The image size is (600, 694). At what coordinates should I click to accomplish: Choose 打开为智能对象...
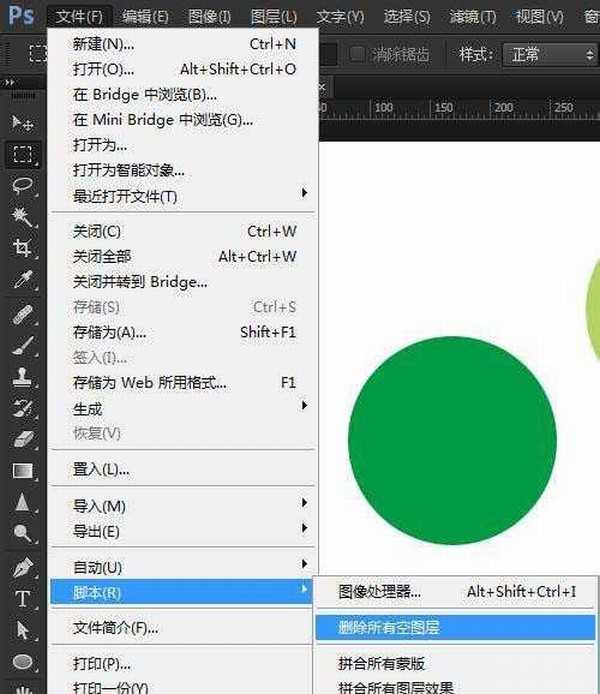pyautogui.click(x=183, y=170)
